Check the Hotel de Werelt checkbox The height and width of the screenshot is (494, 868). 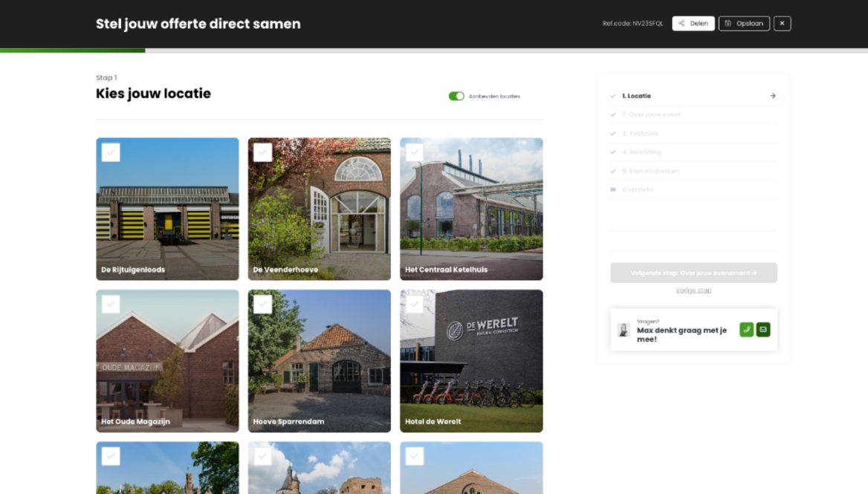coord(415,305)
